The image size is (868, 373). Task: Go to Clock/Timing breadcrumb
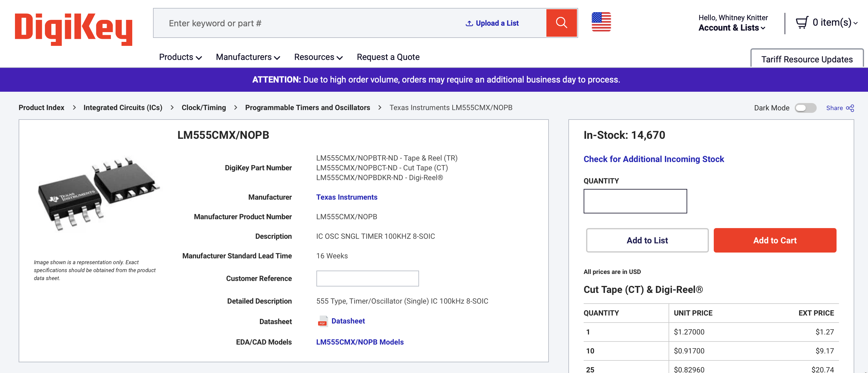204,108
